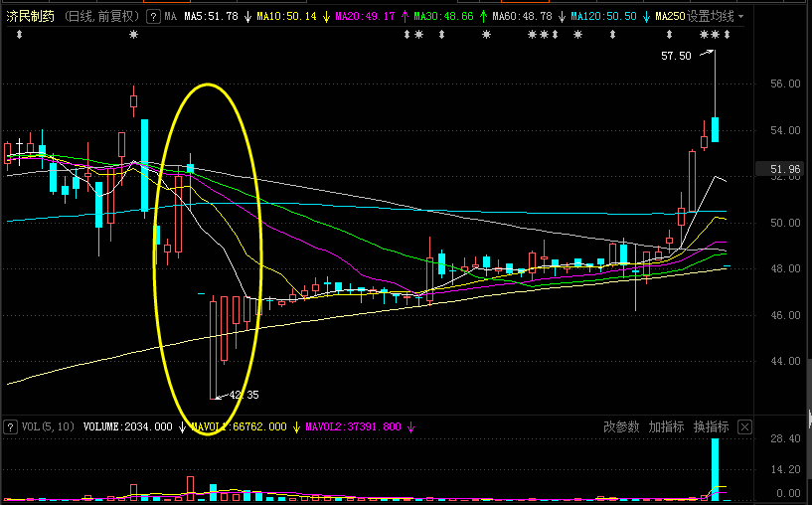Click the 改参数 button
This screenshot has height=505, width=812.
pos(622,427)
